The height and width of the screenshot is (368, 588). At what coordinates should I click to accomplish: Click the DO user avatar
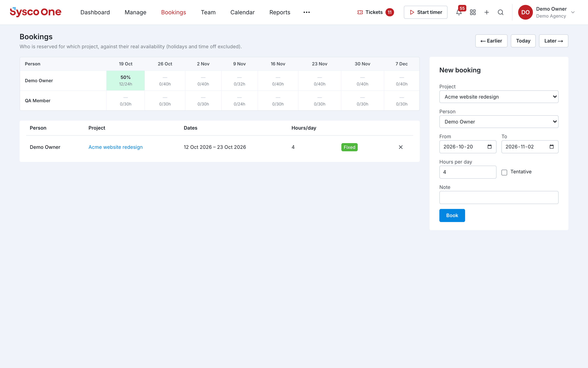(525, 12)
